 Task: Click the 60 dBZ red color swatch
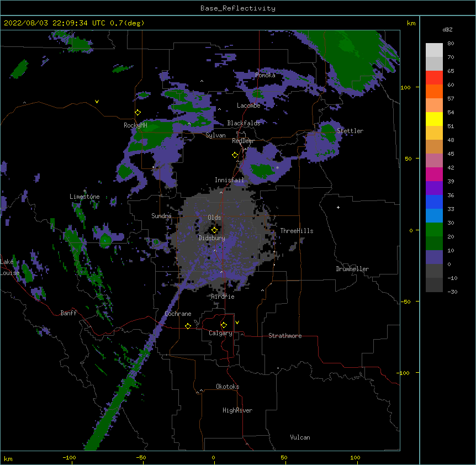pyautogui.click(x=434, y=77)
